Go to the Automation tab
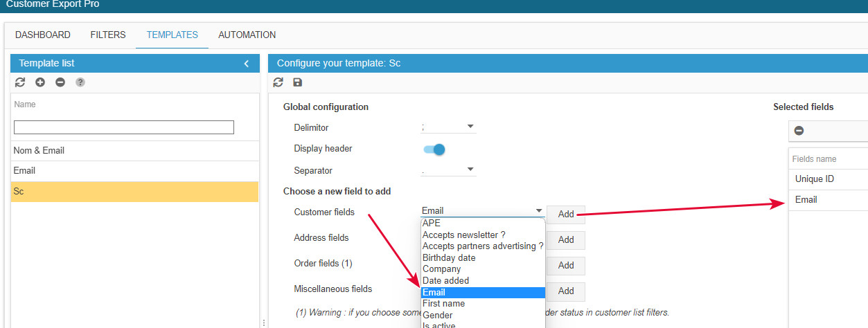Screen dimensions: 868x328 [x=247, y=35]
